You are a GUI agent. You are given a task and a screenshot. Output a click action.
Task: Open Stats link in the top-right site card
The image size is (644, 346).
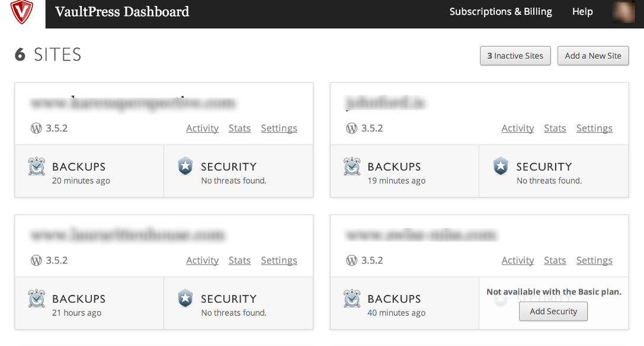(555, 129)
